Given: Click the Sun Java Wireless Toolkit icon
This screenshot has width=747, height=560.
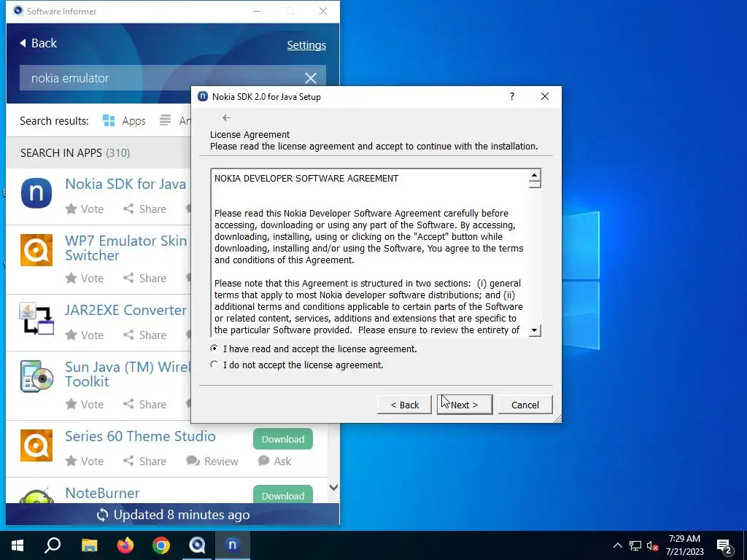Looking at the screenshot, I should (x=36, y=376).
